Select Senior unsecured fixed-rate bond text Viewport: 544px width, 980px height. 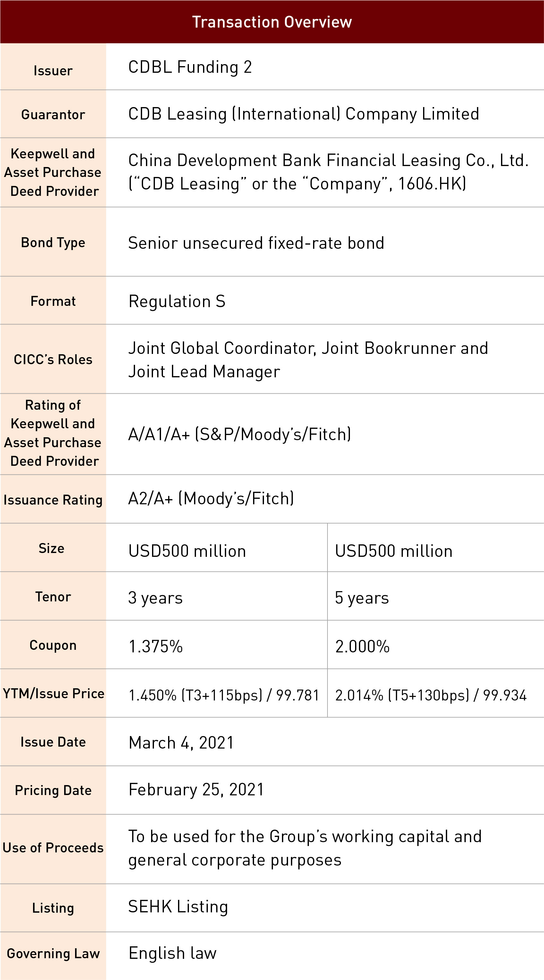click(256, 243)
